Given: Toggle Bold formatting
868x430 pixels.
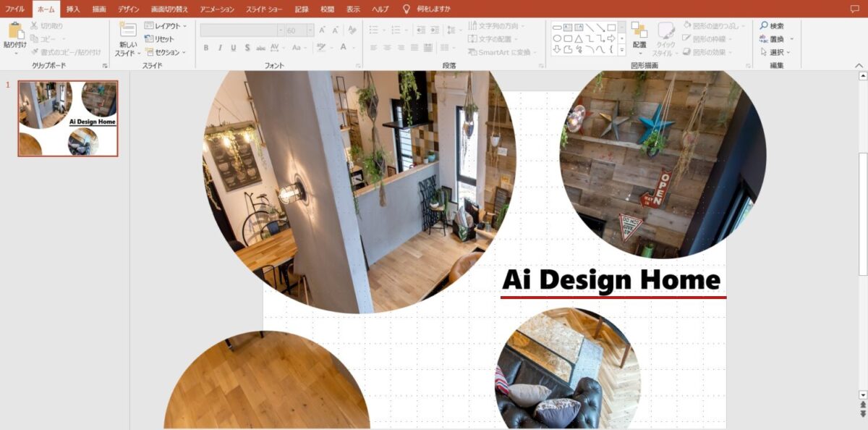Looking at the screenshot, I should (206, 48).
